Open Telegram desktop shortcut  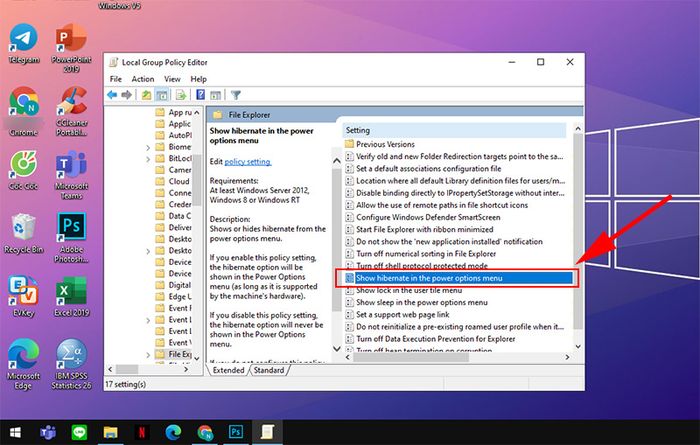coord(24,44)
